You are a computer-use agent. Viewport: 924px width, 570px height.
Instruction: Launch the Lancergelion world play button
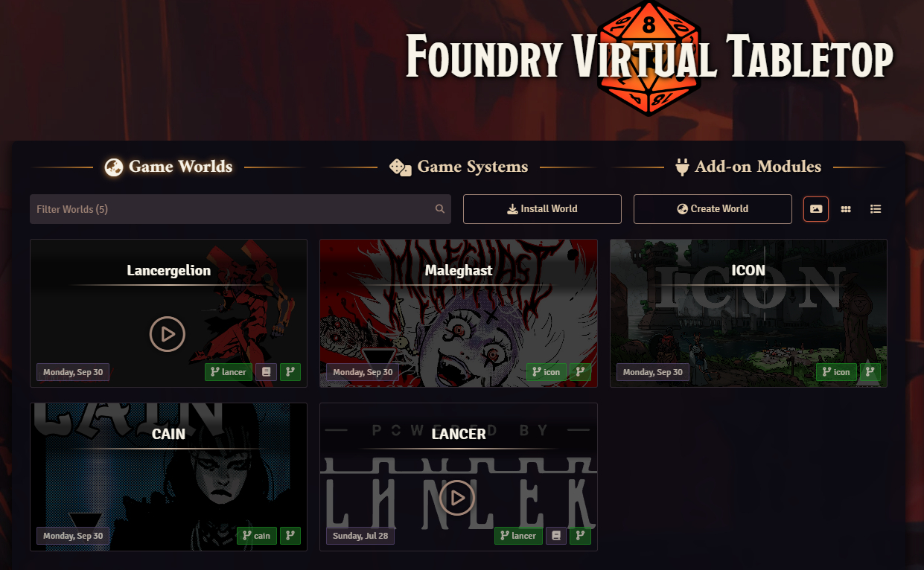(x=168, y=334)
